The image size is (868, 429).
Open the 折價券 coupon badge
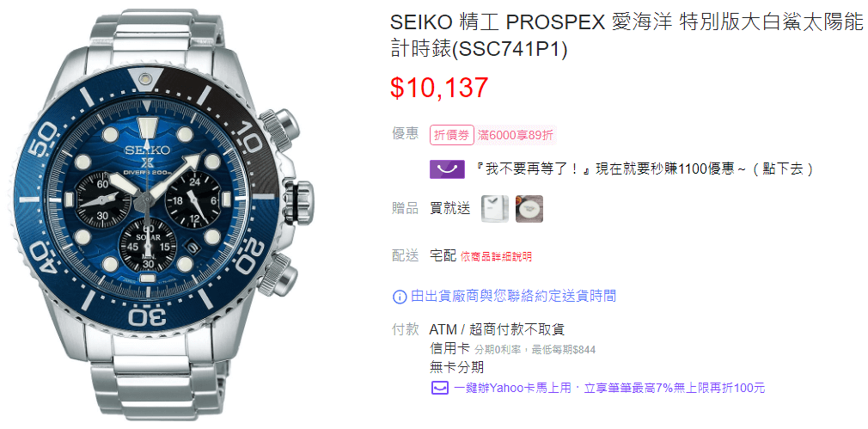452,135
